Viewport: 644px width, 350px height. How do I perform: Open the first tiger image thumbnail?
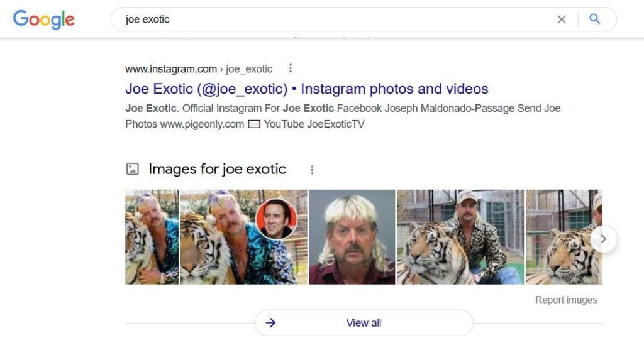(x=152, y=237)
